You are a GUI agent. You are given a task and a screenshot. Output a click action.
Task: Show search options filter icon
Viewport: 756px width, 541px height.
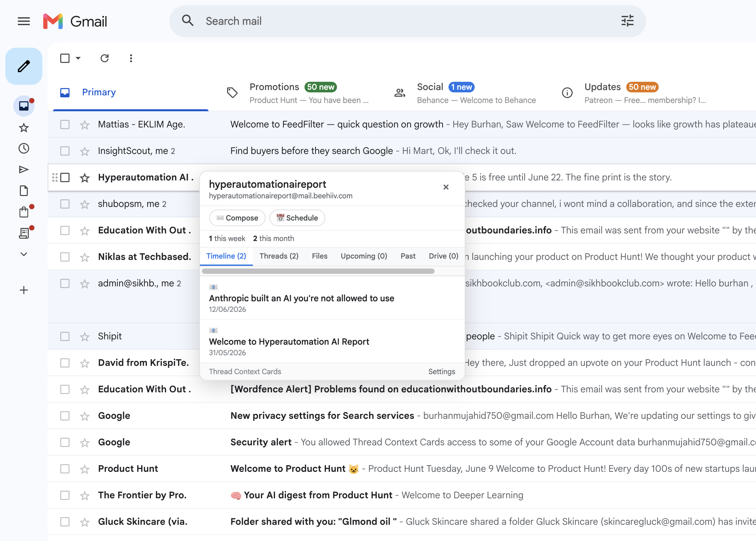[x=627, y=21]
